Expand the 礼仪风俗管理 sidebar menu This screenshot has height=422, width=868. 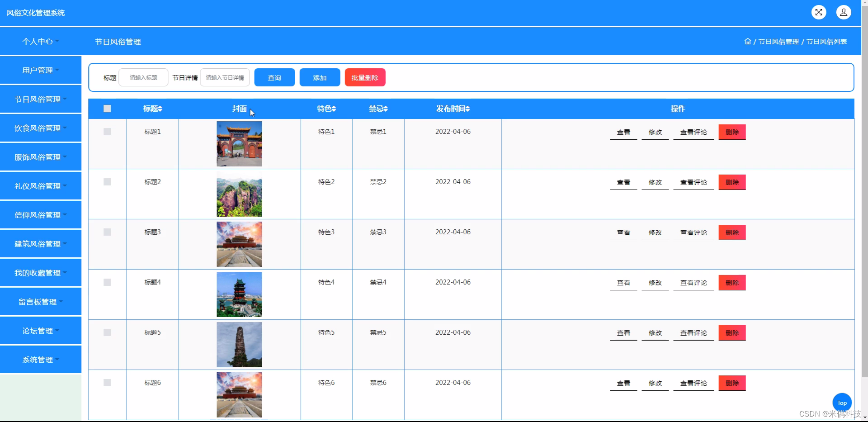coord(41,186)
